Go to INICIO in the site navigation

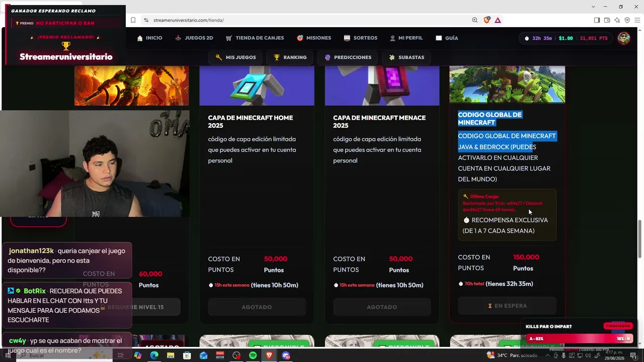[x=149, y=38]
